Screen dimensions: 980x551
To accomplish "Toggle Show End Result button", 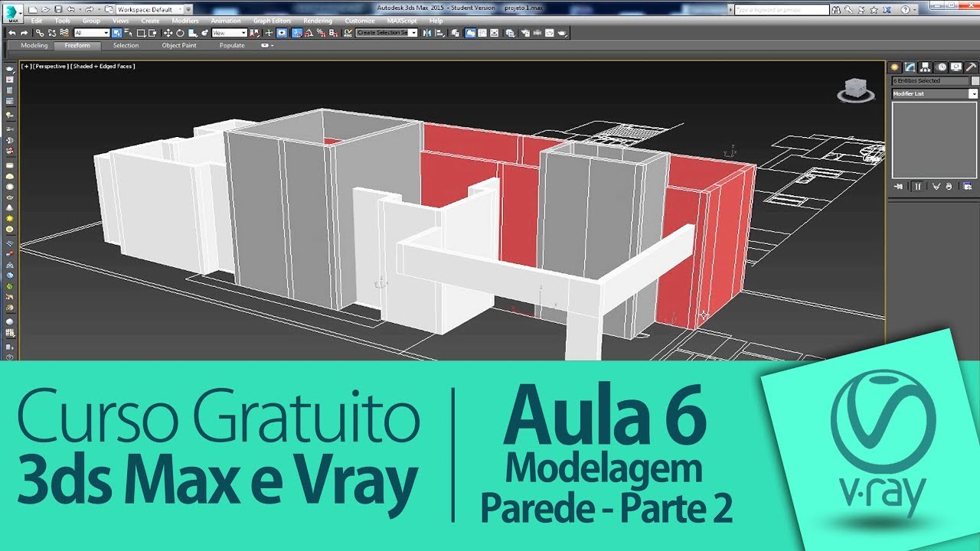I will tap(916, 187).
